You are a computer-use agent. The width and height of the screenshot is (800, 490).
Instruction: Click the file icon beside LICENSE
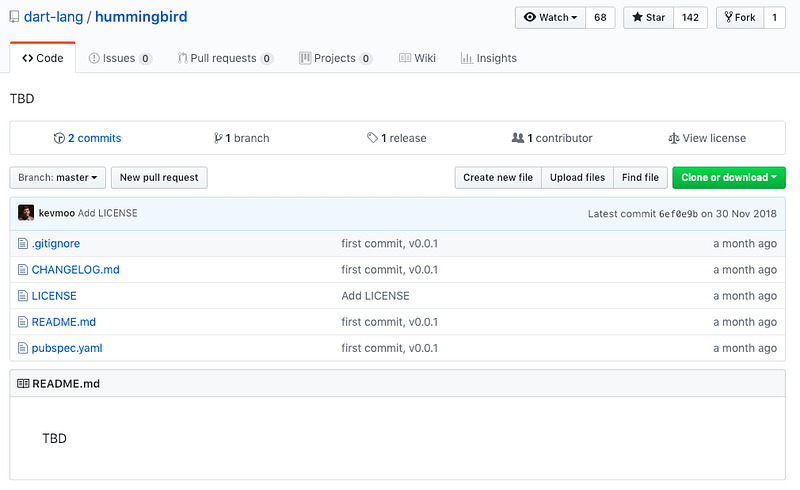(23, 296)
